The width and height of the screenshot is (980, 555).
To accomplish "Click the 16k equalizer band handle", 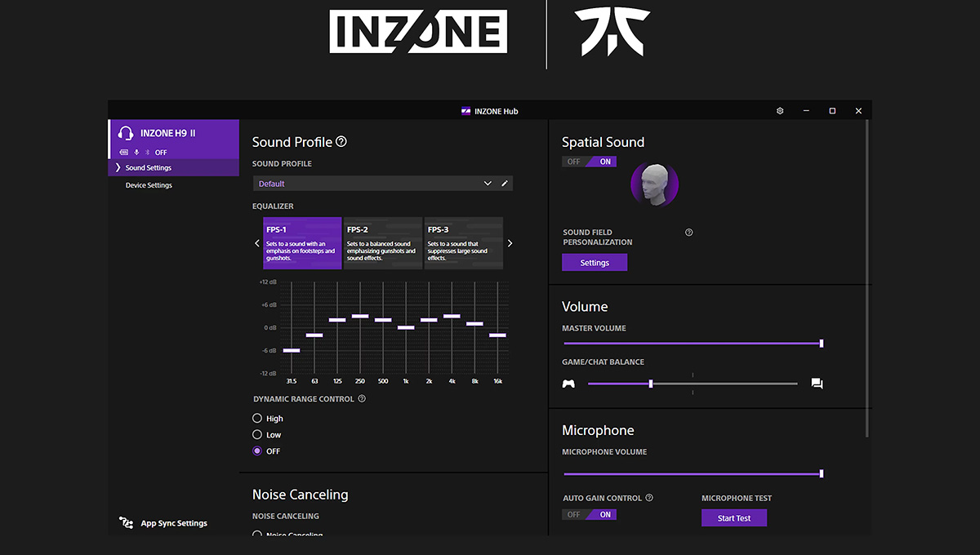I will tap(497, 335).
